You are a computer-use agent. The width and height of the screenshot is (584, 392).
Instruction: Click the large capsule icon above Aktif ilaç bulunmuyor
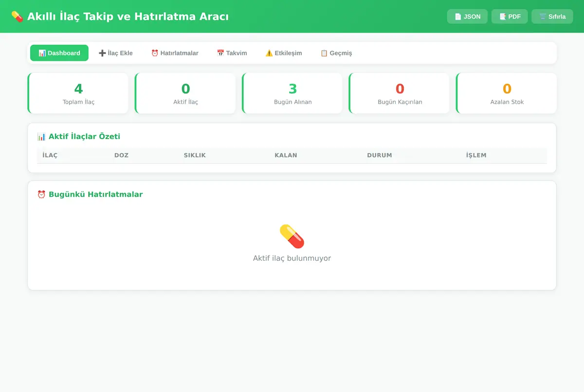pos(292,236)
